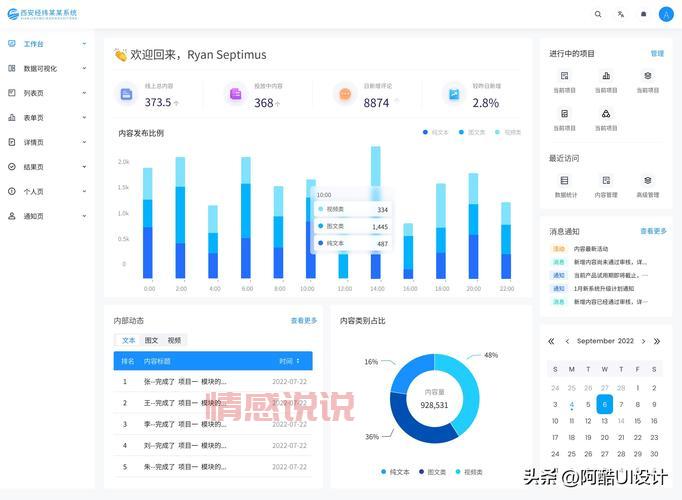Click the 列表页 sidebar icon
Viewport: 682px width, 500px height.
pyautogui.click(x=12, y=93)
